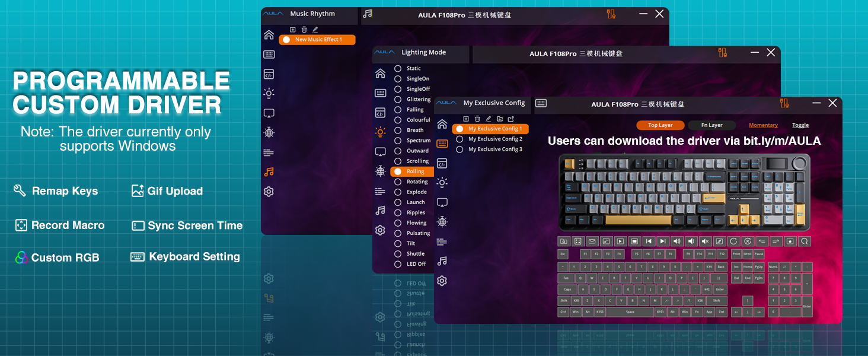The image size is (868, 356).
Task: Click the Space key on virtual keyboard
Action: (x=630, y=311)
